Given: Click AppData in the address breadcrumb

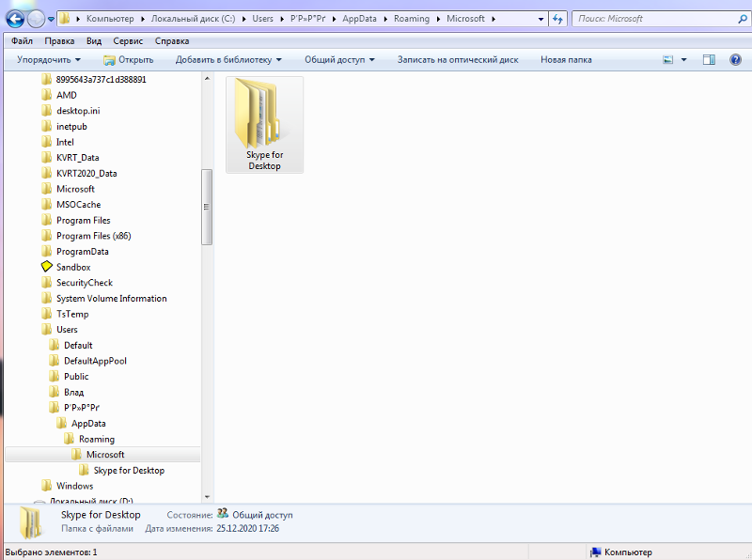Looking at the screenshot, I should [x=359, y=19].
